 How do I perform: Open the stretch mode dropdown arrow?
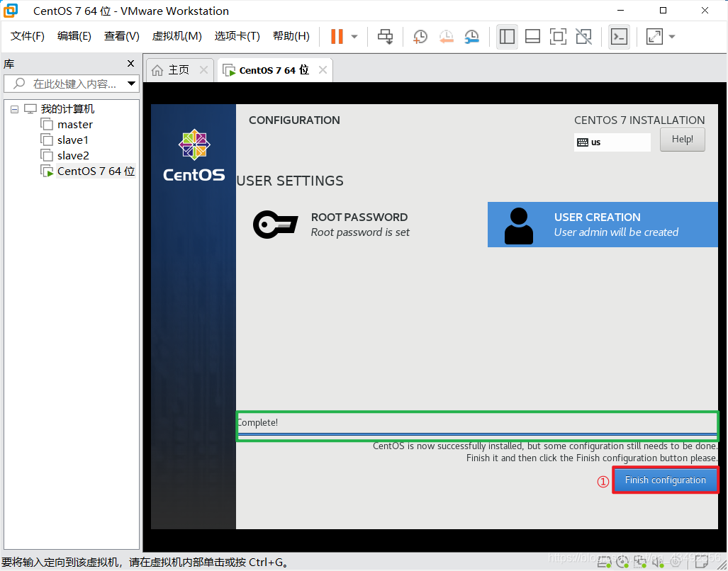[x=671, y=37]
